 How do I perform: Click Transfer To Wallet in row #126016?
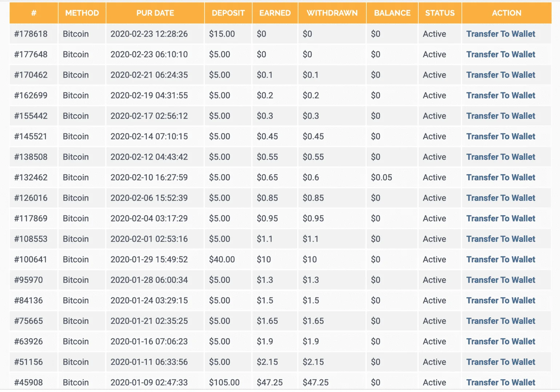click(x=500, y=198)
